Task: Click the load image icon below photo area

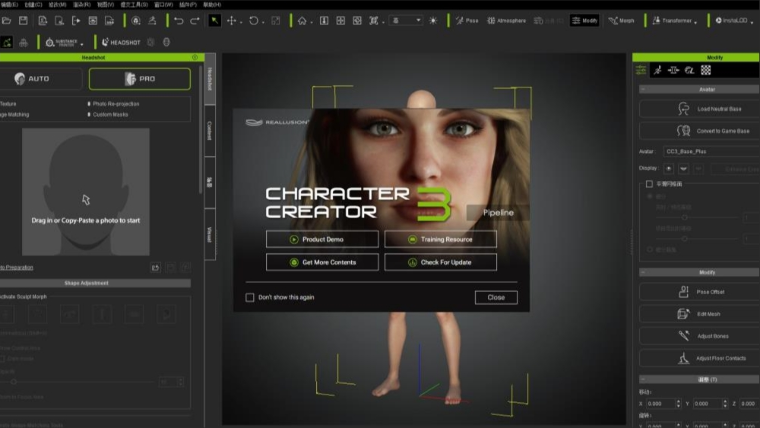Action: (155, 268)
